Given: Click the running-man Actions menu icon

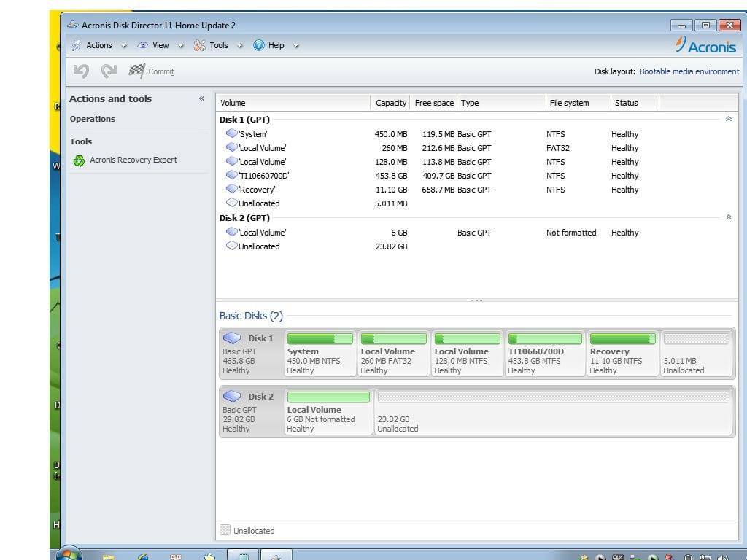Looking at the screenshot, I should pos(76,45).
